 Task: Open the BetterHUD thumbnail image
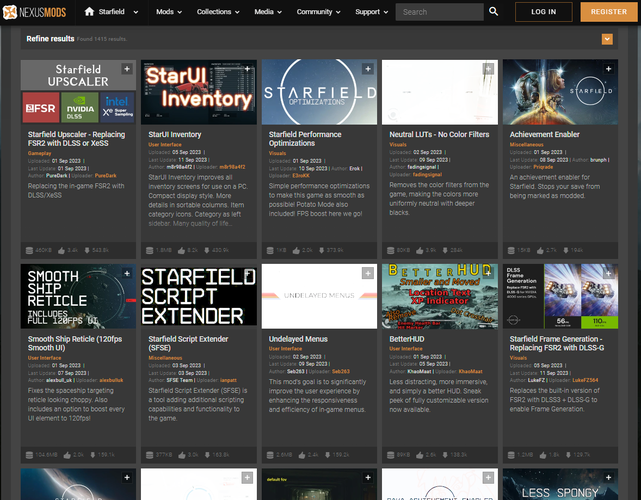pos(439,296)
